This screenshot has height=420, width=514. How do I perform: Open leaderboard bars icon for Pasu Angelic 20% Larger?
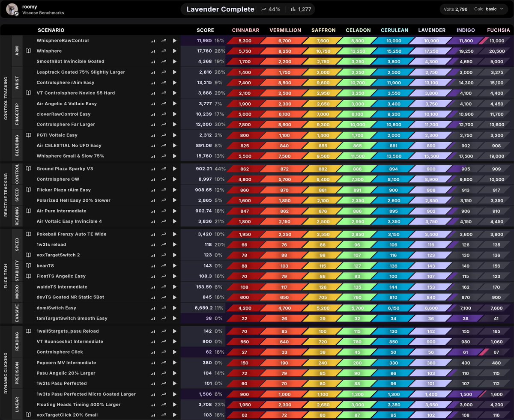153,373
